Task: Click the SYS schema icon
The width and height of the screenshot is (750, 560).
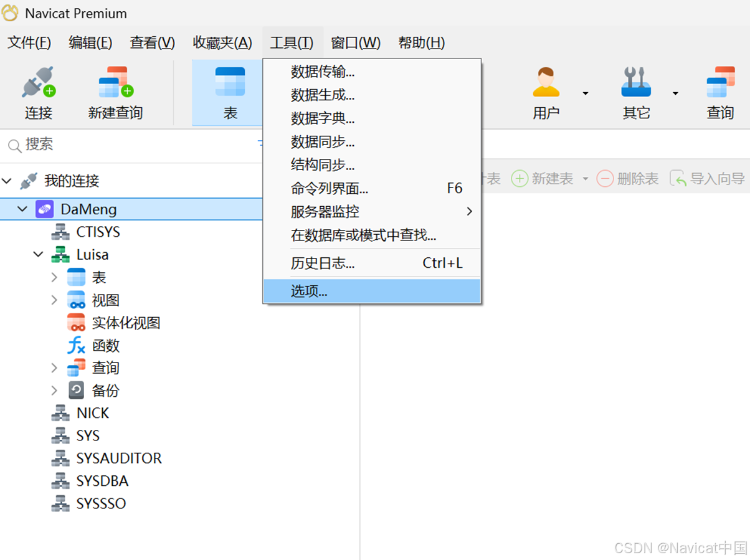Action: coord(60,435)
